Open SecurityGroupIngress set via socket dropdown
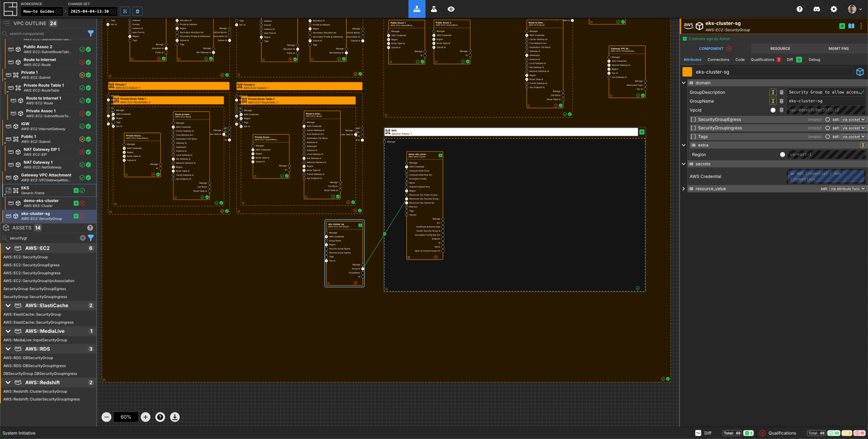 coord(853,128)
